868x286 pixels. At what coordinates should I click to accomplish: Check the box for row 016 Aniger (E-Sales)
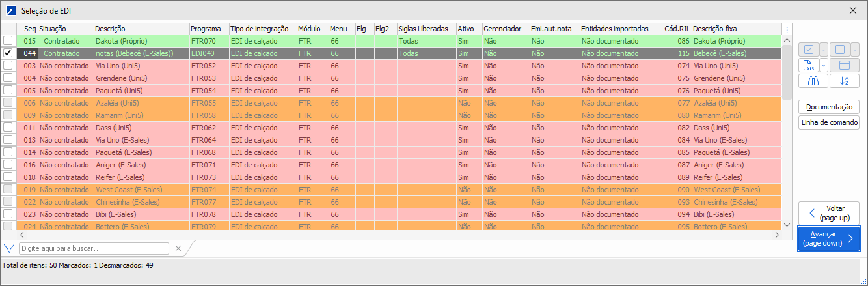(8, 164)
